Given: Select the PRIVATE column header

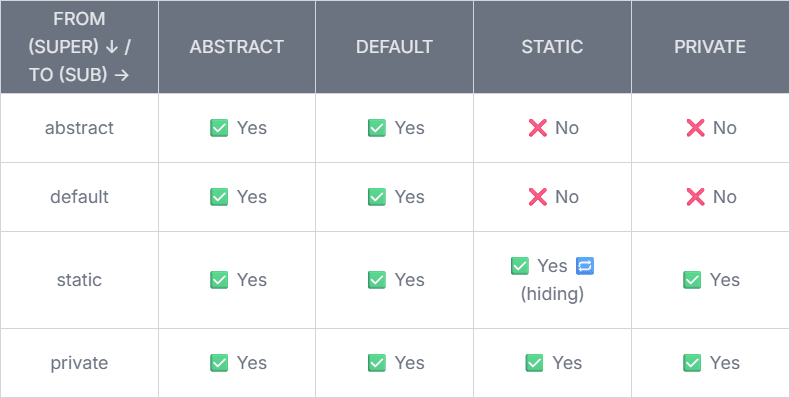Looking at the screenshot, I should point(710,47).
